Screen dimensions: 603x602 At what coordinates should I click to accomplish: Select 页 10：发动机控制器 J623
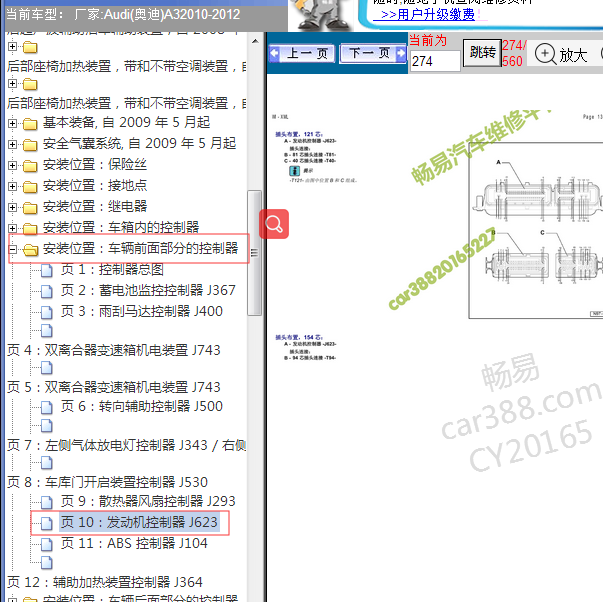[x=139, y=522]
